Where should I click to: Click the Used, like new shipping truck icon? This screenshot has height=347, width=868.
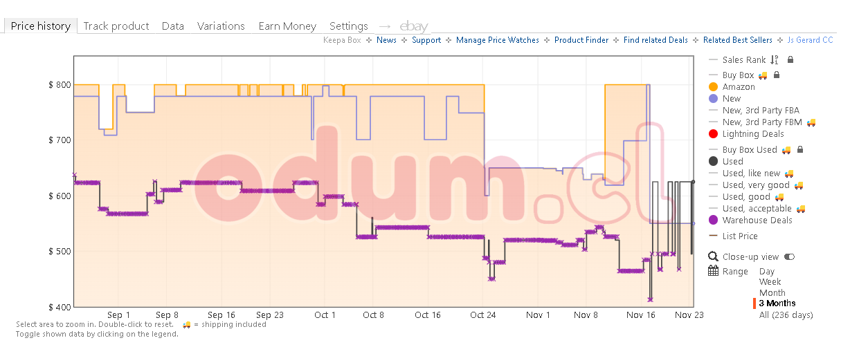click(x=788, y=173)
